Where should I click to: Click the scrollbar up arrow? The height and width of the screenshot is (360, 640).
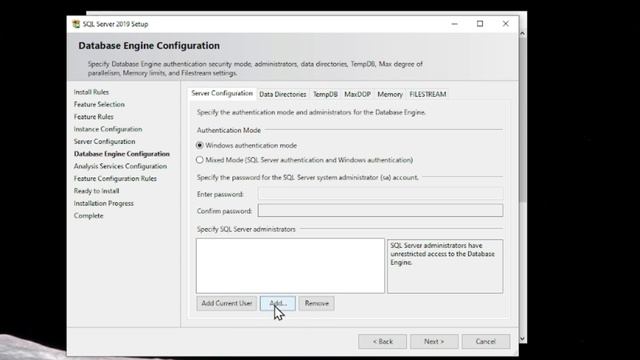[x=522, y=33]
